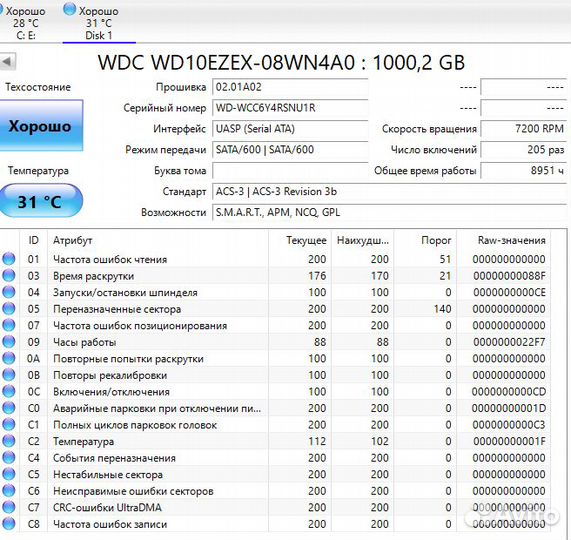This screenshot has width=571, height=540.
Task: Select the Полных циклов парковок головок row
Action: coord(275,425)
